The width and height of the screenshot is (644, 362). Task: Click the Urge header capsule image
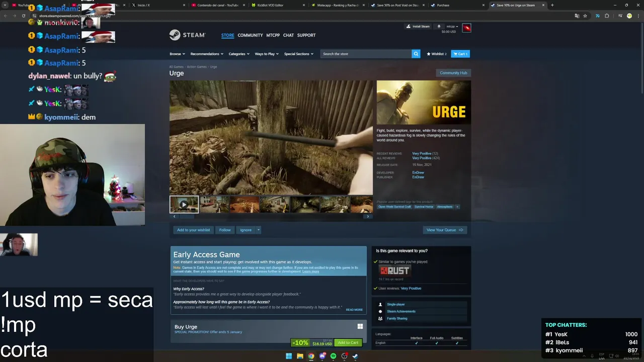[424, 103]
